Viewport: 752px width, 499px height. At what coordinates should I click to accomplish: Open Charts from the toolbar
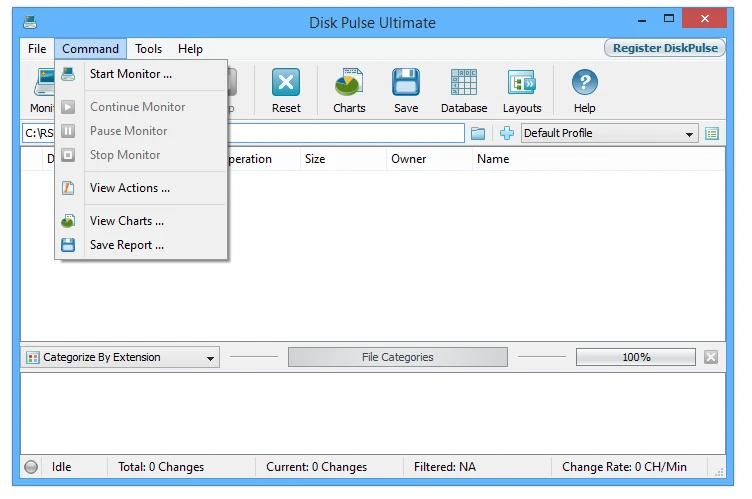(349, 90)
